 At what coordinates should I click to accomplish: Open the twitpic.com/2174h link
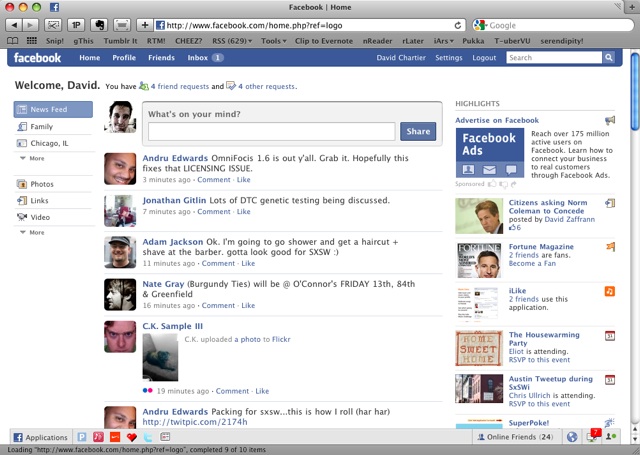[195, 422]
